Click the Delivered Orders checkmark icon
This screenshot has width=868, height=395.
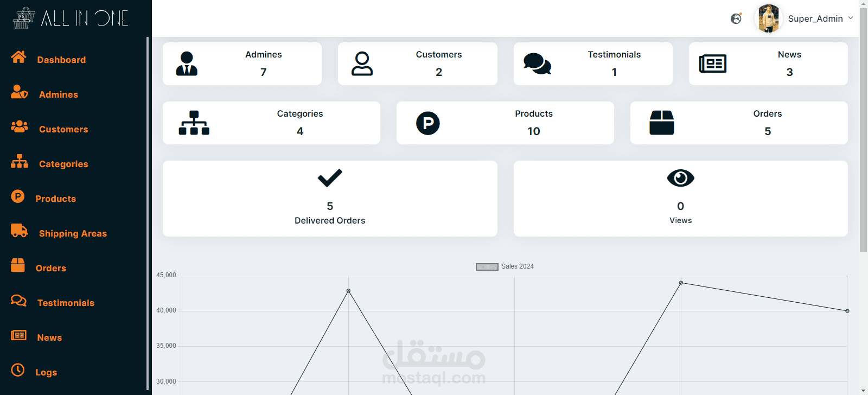330,178
